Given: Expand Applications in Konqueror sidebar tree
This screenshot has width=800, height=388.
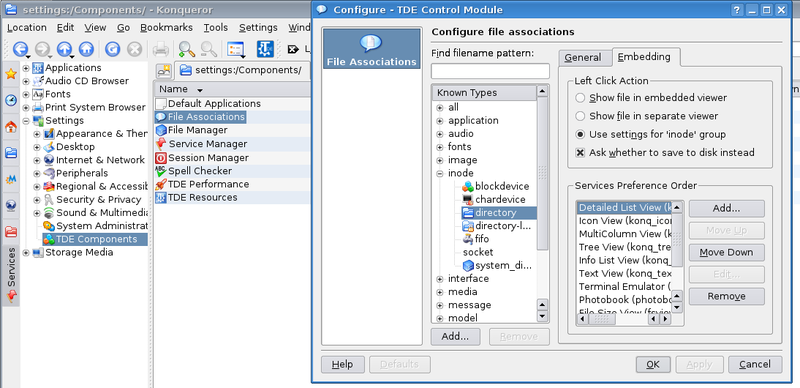Looking at the screenshot, I should tap(26, 68).
